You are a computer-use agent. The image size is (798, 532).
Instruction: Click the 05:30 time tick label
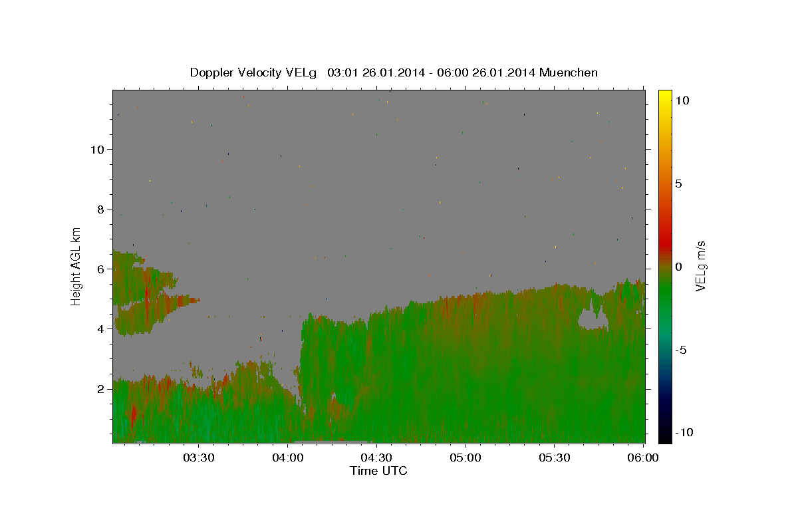(555, 458)
